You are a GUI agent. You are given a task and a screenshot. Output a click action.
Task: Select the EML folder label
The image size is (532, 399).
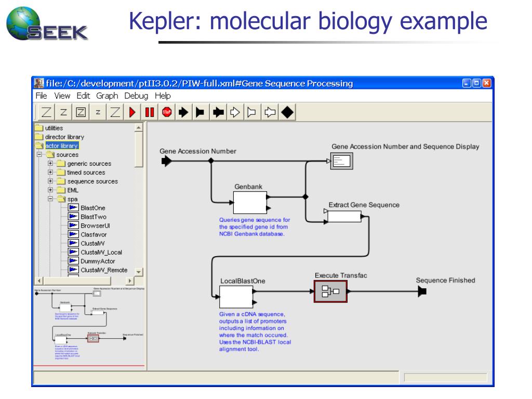tap(73, 190)
